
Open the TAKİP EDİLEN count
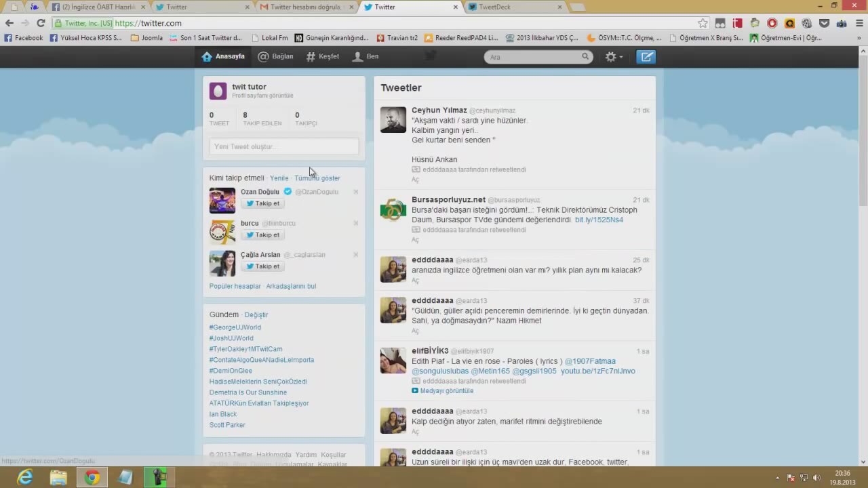(x=262, y=119)
